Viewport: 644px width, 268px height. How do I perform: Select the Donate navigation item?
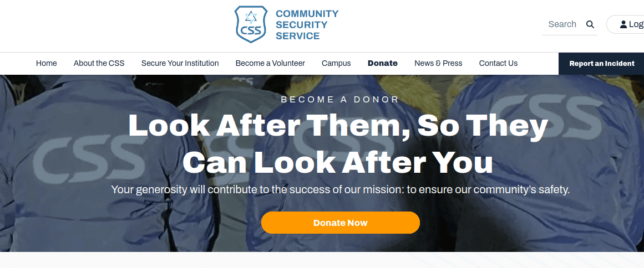[x=382, y=63]
